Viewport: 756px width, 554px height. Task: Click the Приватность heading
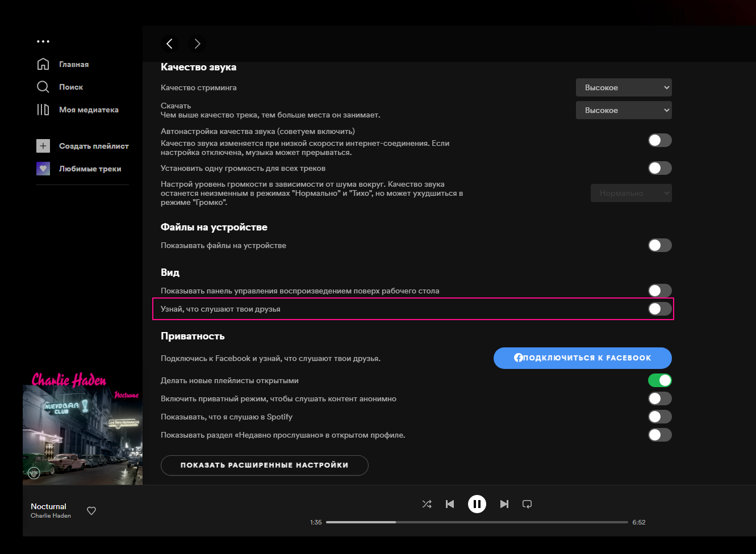tap(193, 336)
